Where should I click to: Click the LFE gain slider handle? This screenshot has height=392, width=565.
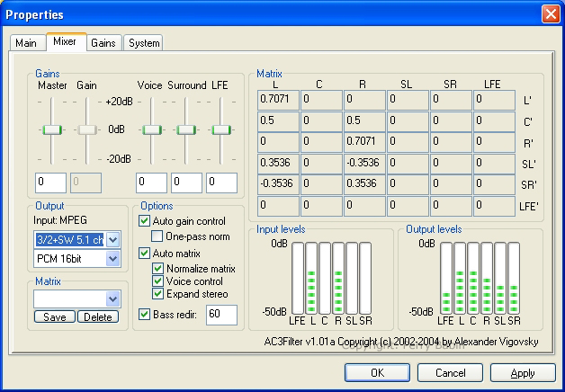[x=221, y=129]
